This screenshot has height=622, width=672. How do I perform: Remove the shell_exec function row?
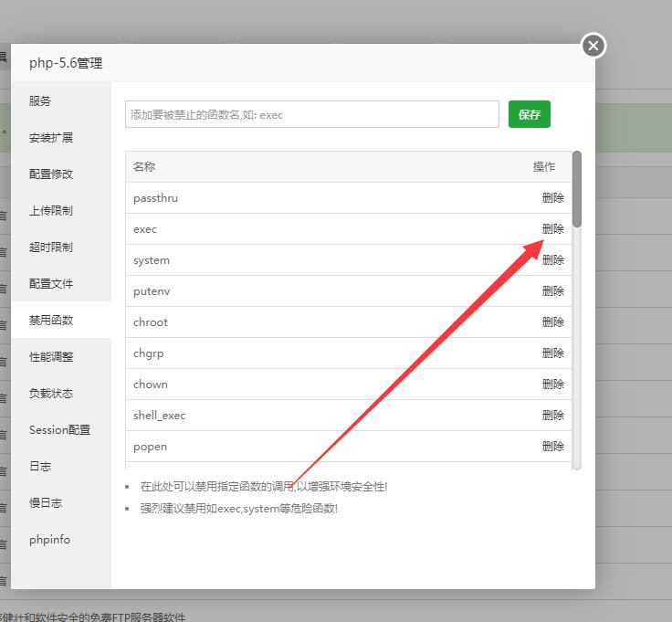tap(552, 416)
